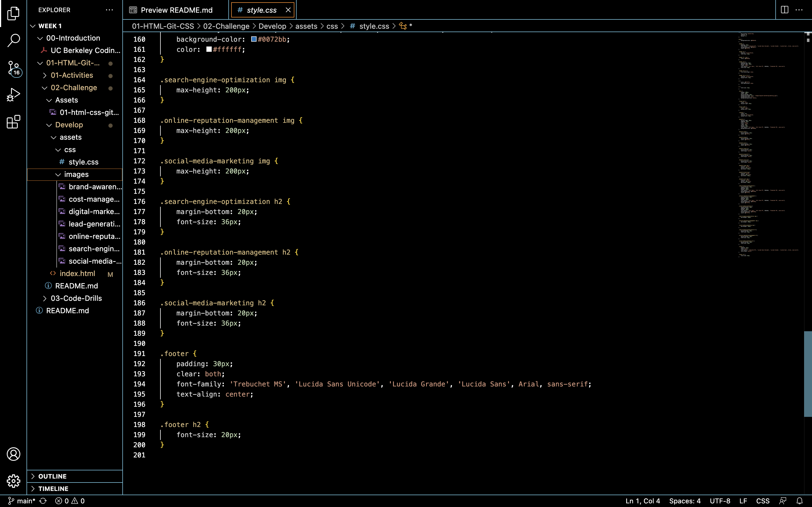Open index.html in the explorer

[77, 273]
